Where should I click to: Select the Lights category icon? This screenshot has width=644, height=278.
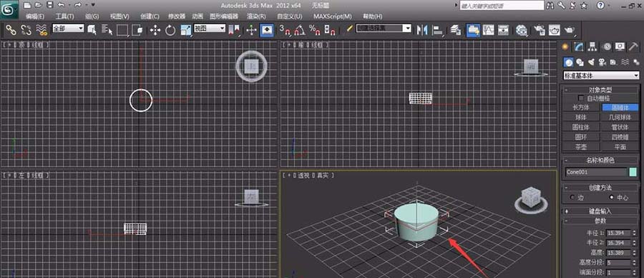[591, 62]
